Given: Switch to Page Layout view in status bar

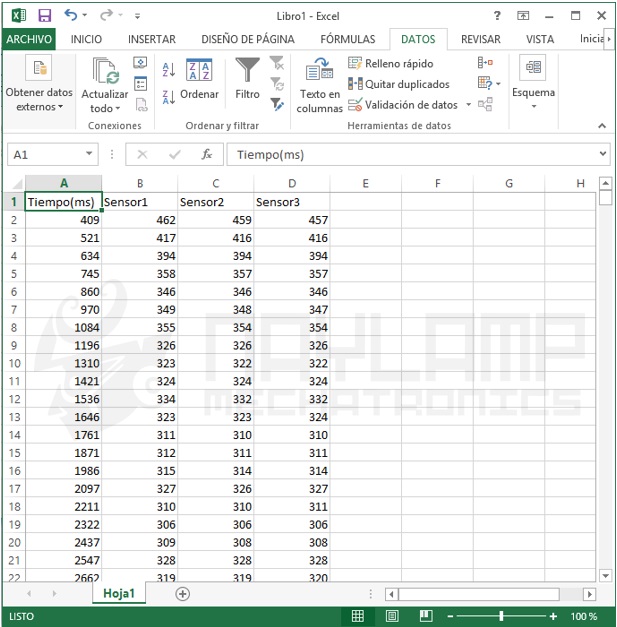Looking at the screenshot, I should [392, 616].
